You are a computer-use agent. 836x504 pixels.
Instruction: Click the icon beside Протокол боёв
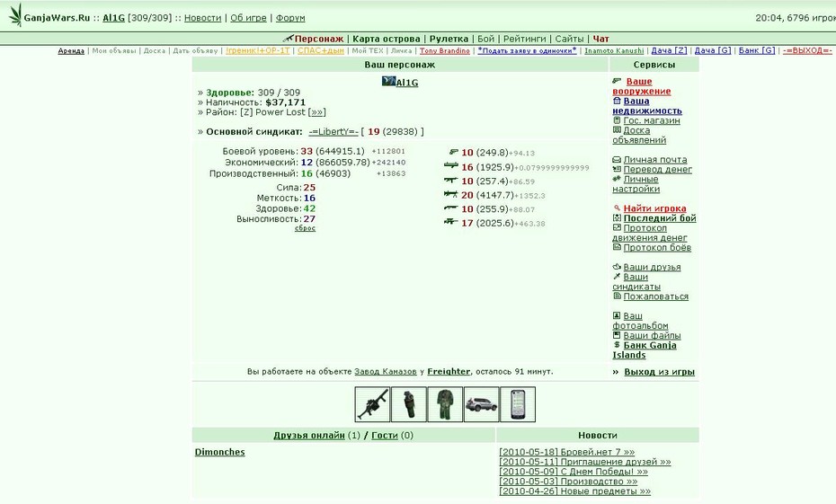tap(617, 247)
